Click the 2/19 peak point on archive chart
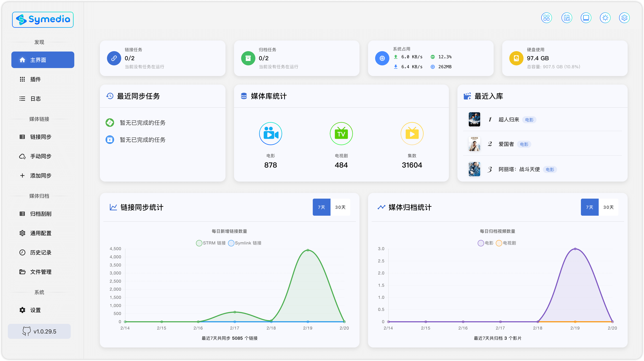This screenshot has width=644, height=361. 575,249
